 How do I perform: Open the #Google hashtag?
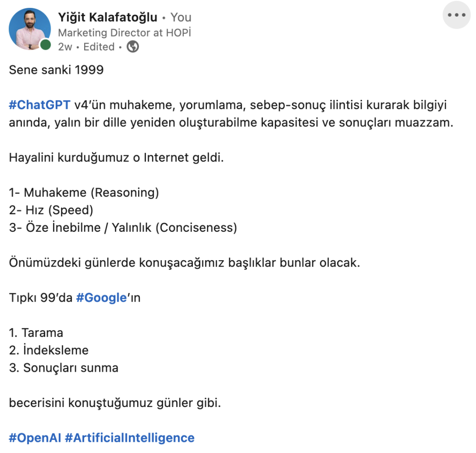(101, 298)
